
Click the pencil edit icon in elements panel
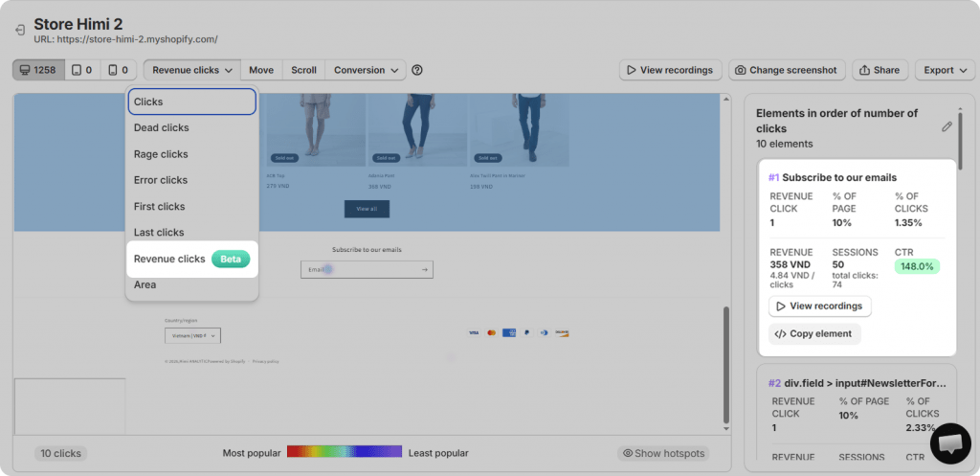[x=947, y=126]
